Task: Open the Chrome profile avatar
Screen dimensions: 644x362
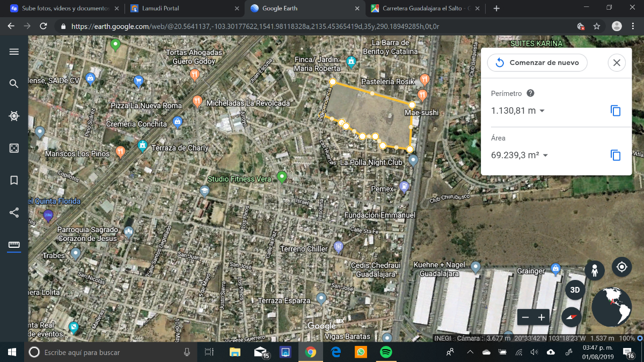Action: pyautogui.click(x=617, y=26)
